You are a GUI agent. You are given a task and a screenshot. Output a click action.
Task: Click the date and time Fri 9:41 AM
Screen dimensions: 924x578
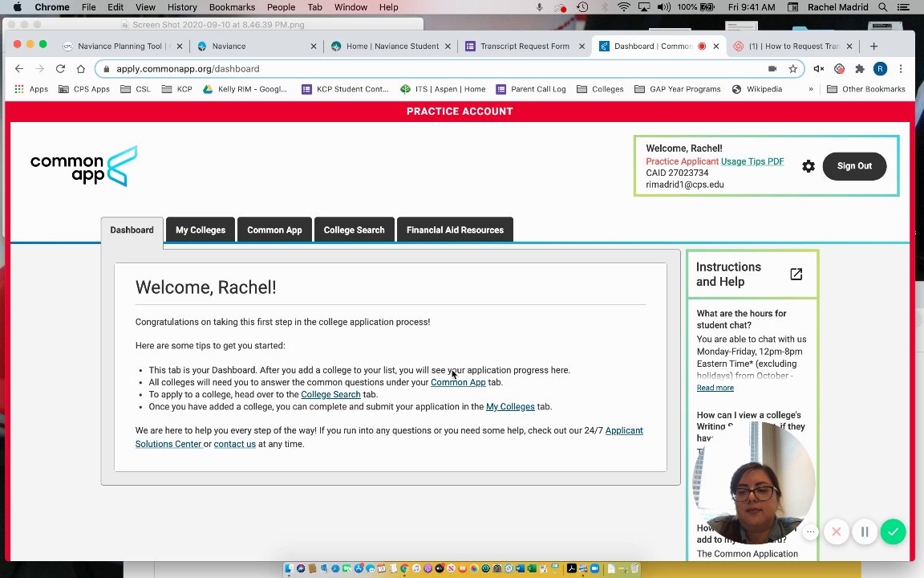[x=752, y=7]
